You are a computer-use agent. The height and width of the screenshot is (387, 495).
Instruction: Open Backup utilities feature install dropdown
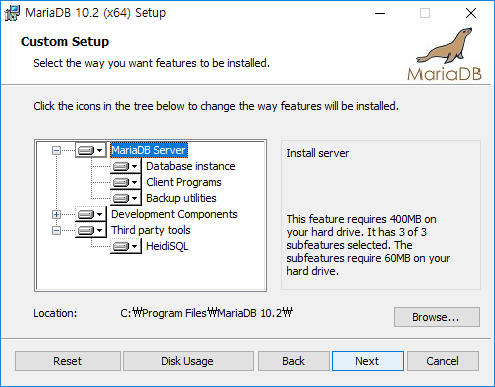tap(126, 198)
